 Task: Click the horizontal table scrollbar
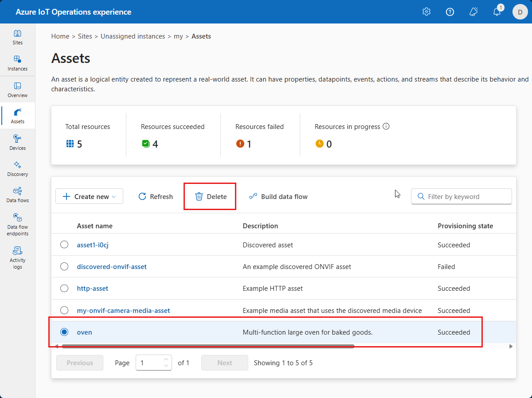coord(207,346)
